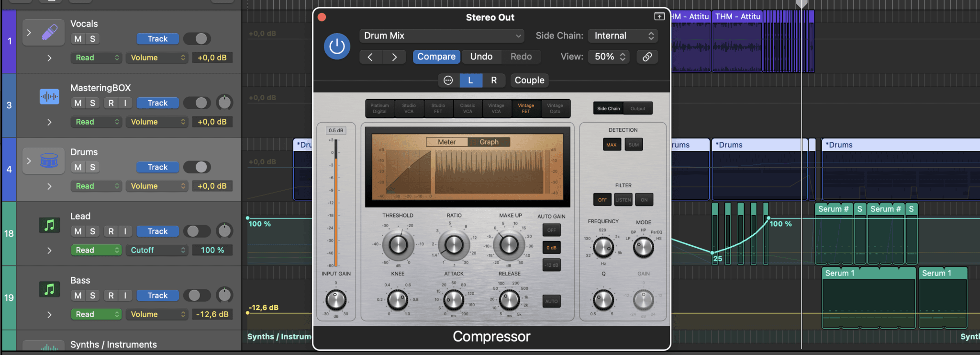
Task: Switch the display to the Meter tab
Action: coord(446,142)
